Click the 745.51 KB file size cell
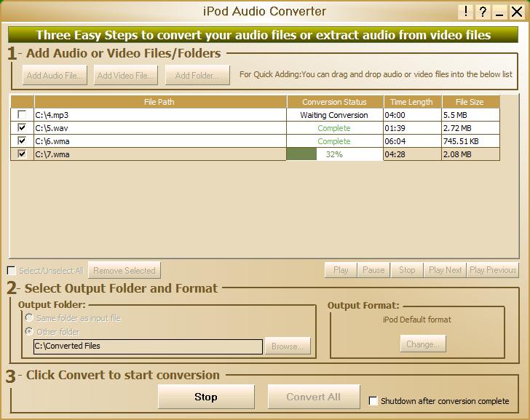The image size is (530, 420). (x=470, y=141)
